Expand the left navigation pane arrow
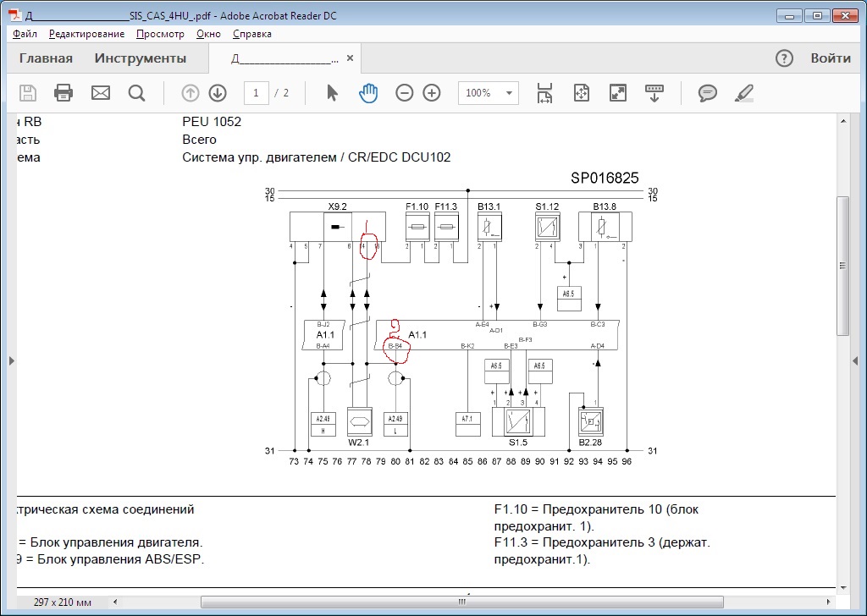Viewport: 867px width, 616px height. pyautogui.click(x=12, y=360)
